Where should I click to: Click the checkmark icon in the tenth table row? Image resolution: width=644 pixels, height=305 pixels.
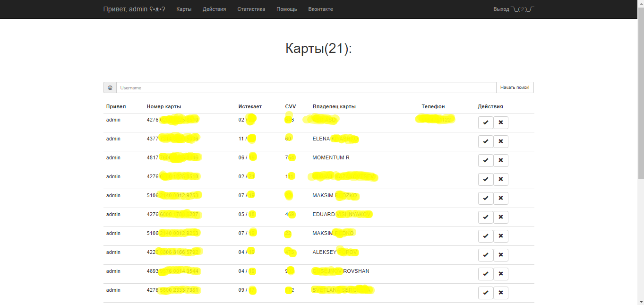pos(485,293)
